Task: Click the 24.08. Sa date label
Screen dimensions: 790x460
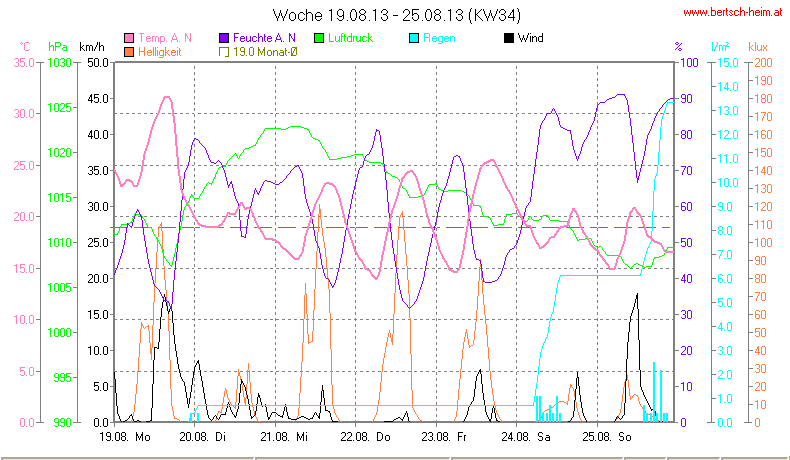Action: 525,437
